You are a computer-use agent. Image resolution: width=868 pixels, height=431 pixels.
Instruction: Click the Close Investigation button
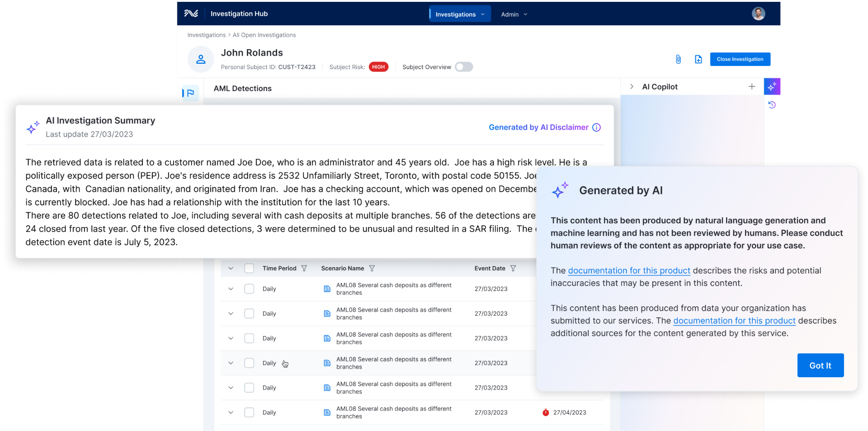point(740,59)
